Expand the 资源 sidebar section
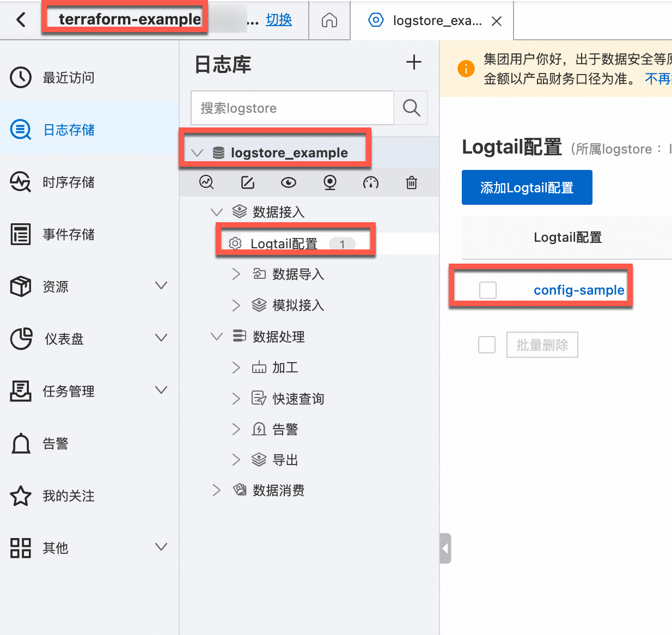The image size is (672, 635). [54, 286]
